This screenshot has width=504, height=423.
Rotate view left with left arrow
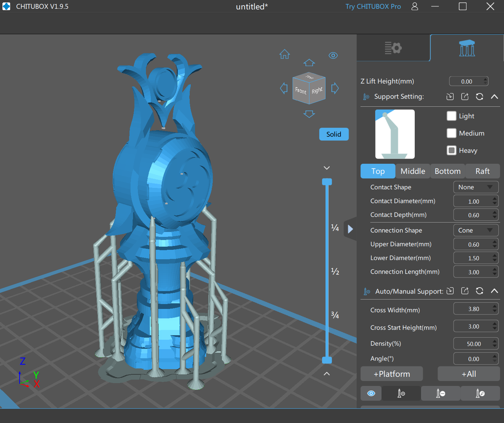[x=284, y=88]
